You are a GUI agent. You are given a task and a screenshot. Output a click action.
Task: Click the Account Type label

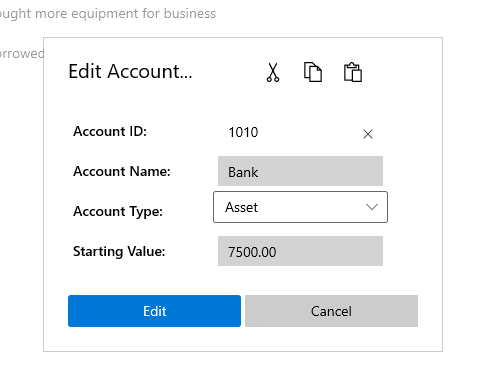(x=118, y=212)
